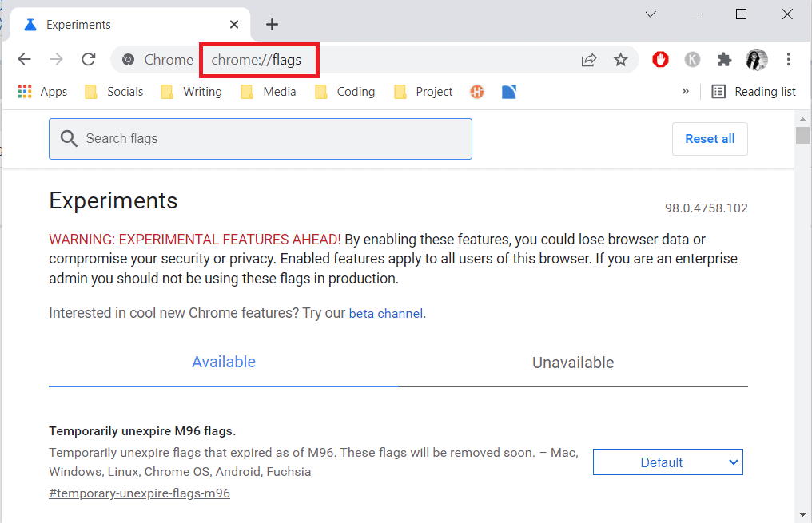
Task: Open a new tab with plus
Action: click(272, 24)
